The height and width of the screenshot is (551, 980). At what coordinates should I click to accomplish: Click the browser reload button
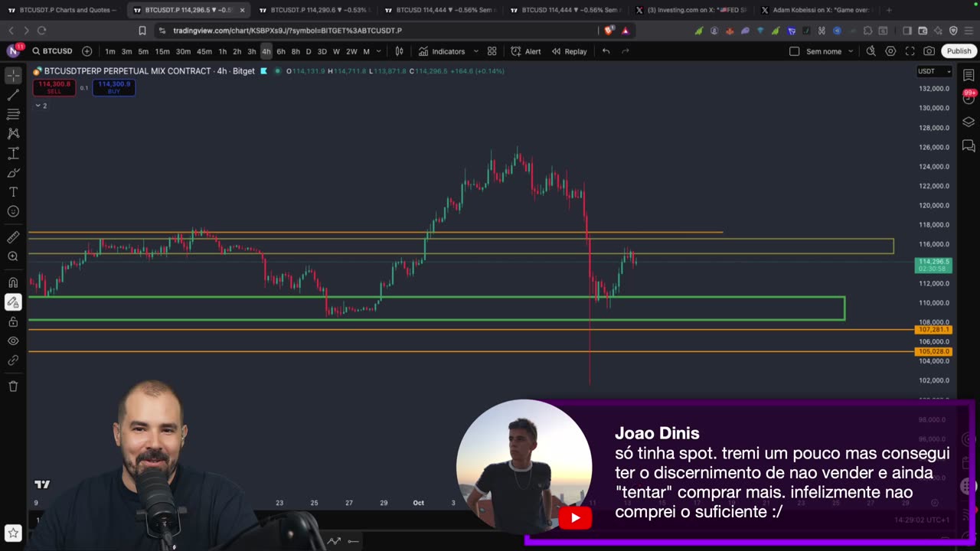coord(41,31)
